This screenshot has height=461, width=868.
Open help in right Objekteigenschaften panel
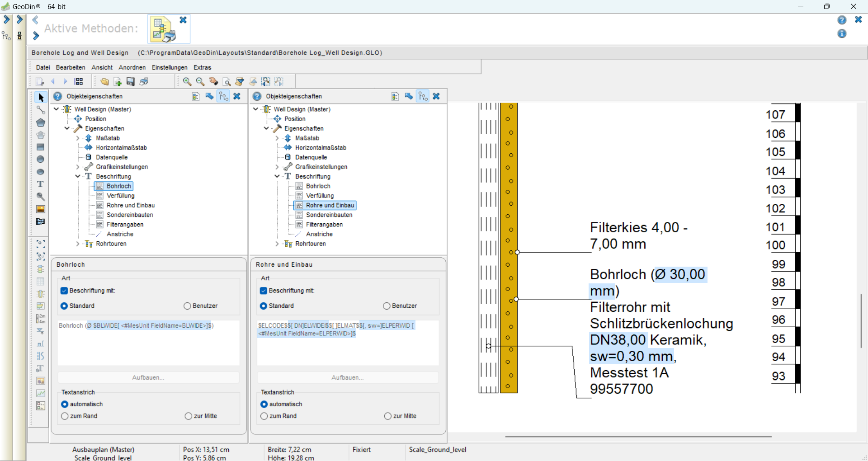click(x=257, y=96)
